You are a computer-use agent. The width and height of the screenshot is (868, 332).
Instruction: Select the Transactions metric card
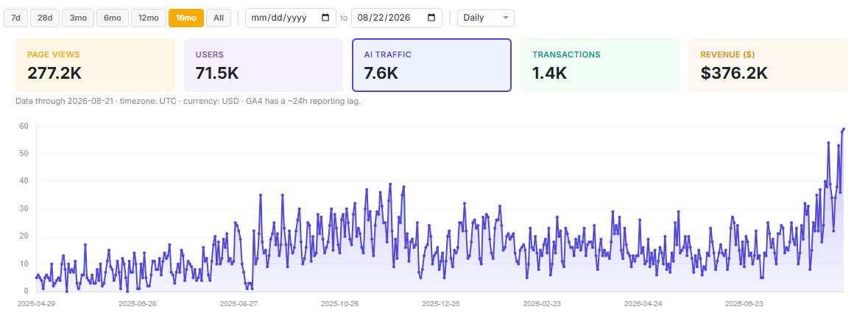pos(600,66)
